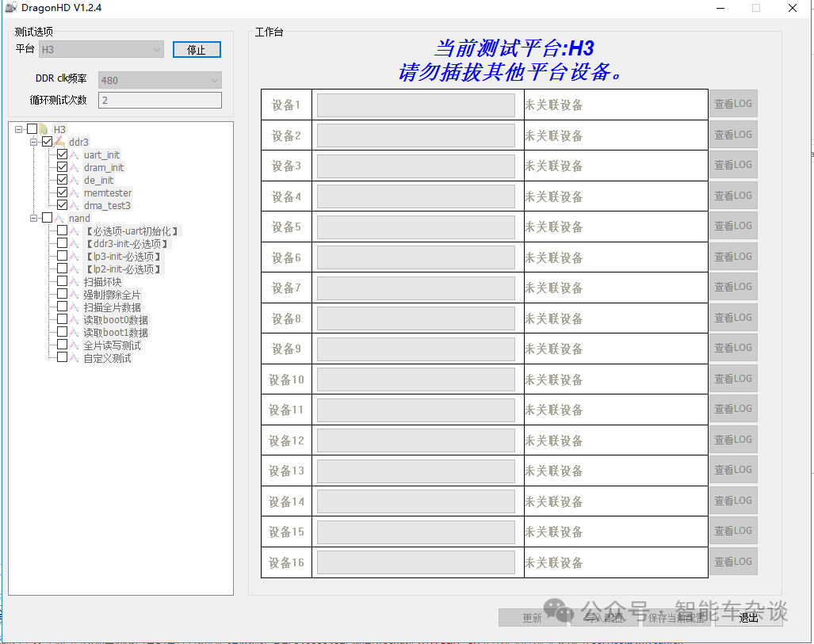Minimize the DragonHD window
The width and height of the screenshot is (814, 644).
coord(720,8)
